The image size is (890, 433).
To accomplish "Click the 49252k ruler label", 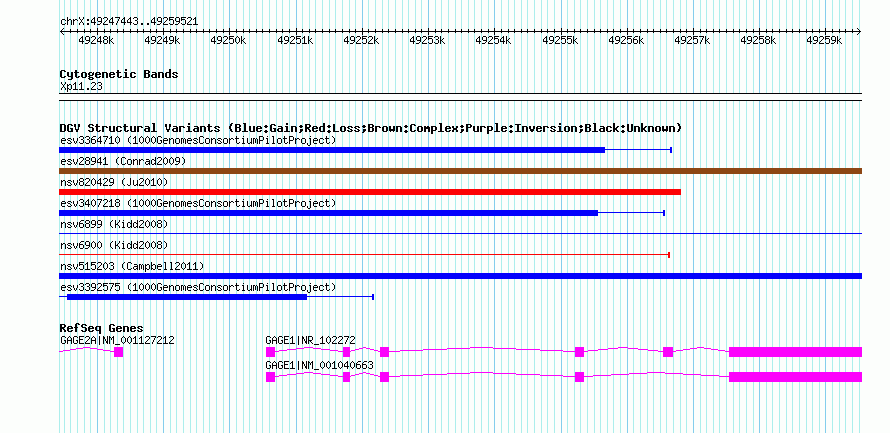I will pyautogui.click(x=362, y=40).
